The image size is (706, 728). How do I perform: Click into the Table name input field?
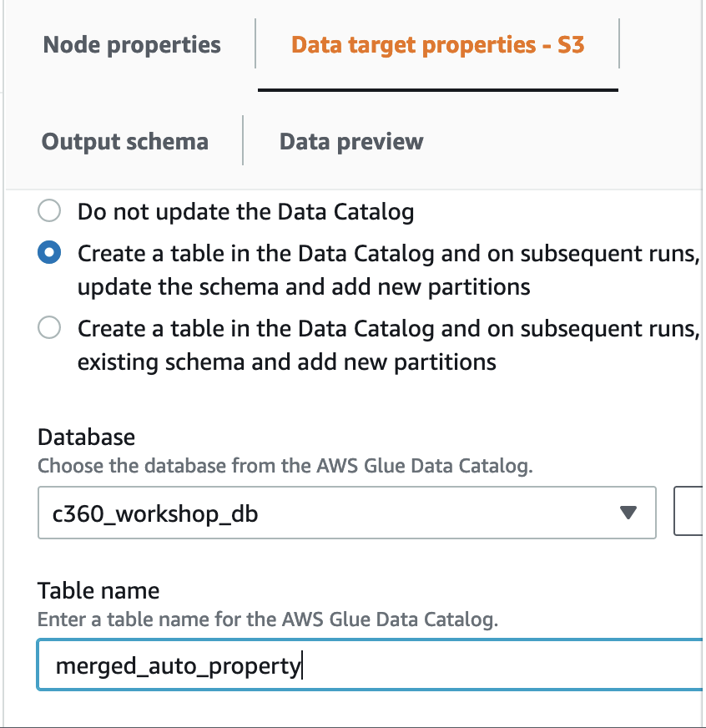point(501,665)
